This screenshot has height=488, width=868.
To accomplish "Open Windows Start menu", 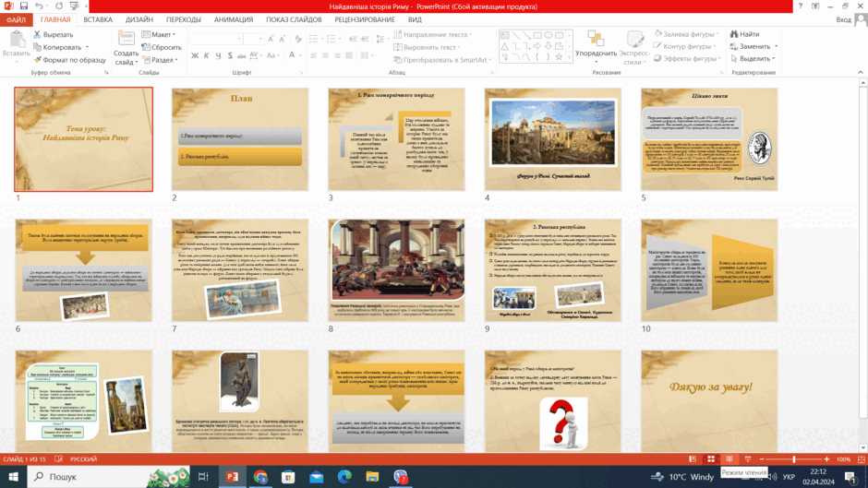I will pyautogui.click(x=13, y=476).
